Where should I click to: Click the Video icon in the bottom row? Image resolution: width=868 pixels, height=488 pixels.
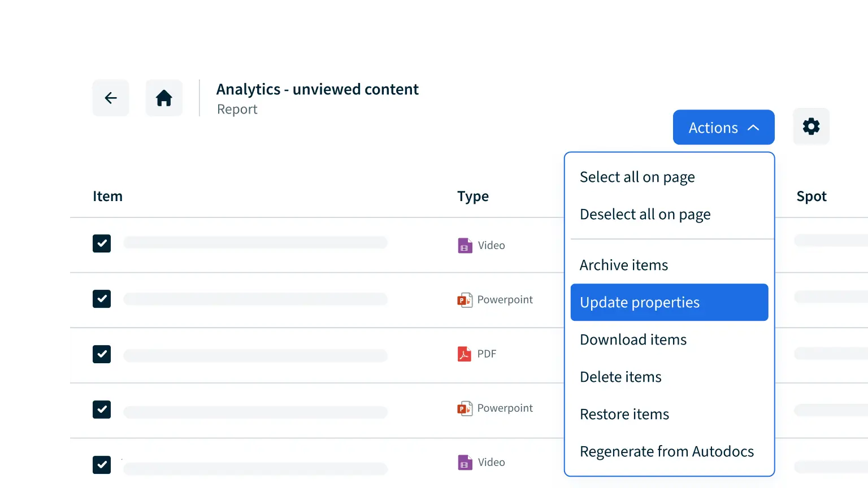tap(465, 463)
